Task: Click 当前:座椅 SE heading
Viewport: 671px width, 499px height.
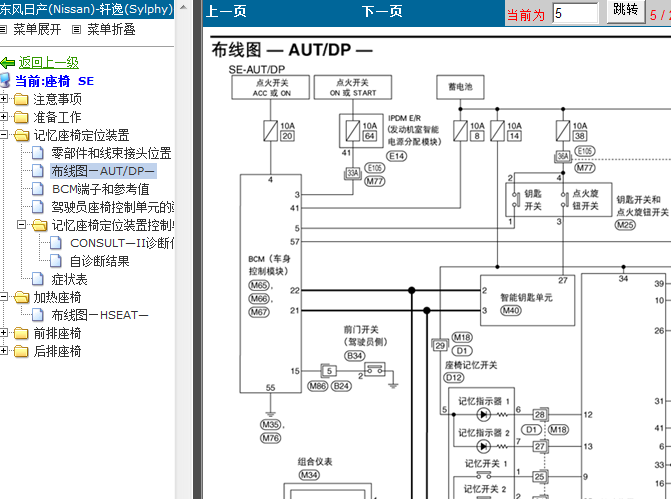Action: (54, 81)
